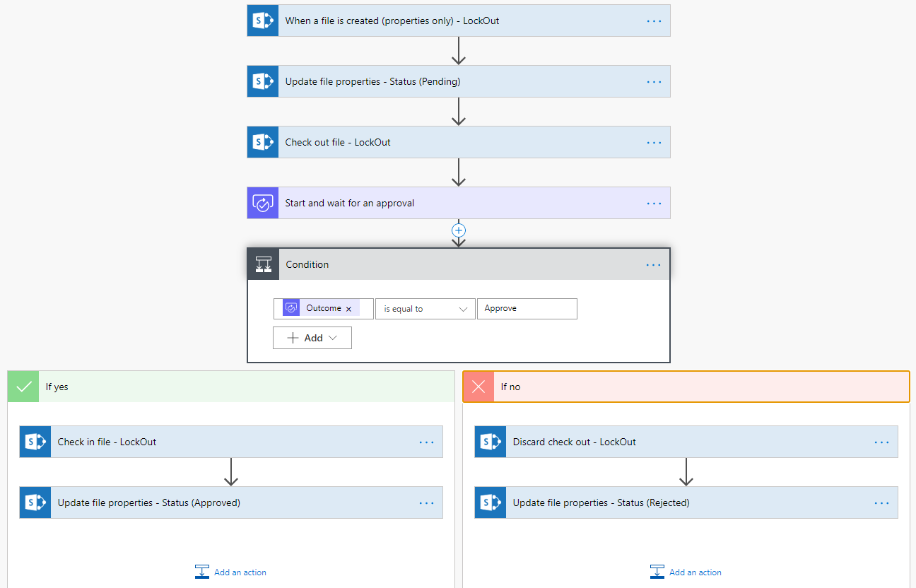Click the Approvals icon inside the Outcome token

pyautogui.click(x=290, y=308)
